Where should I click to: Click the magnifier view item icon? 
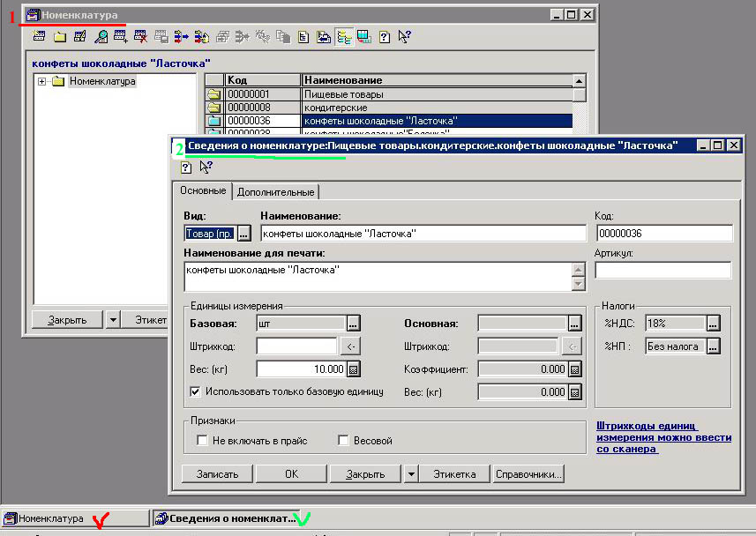click(x=101, y=37)
